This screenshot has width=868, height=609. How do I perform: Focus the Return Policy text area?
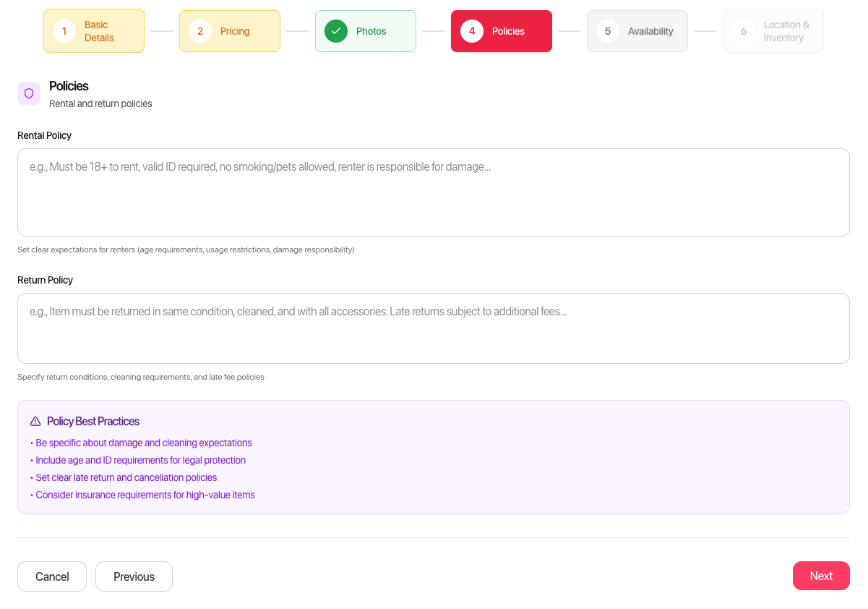click(434, 328)
